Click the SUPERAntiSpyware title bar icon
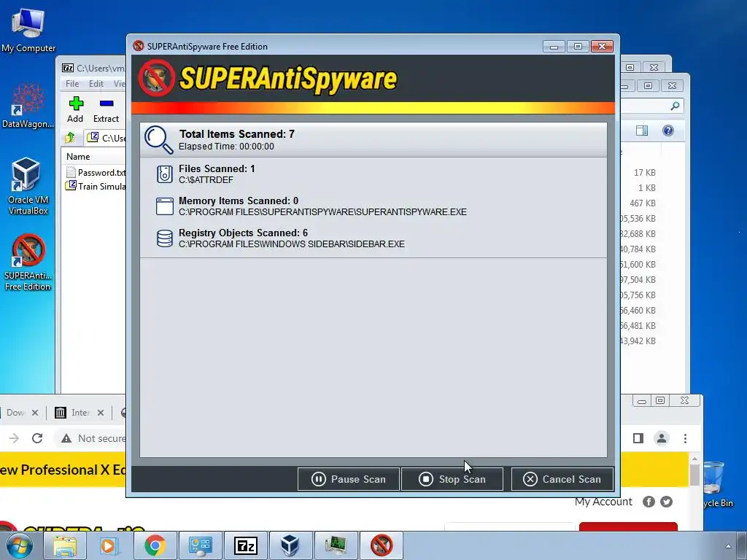This screenshot has width=747, height=560. point(139,46)
